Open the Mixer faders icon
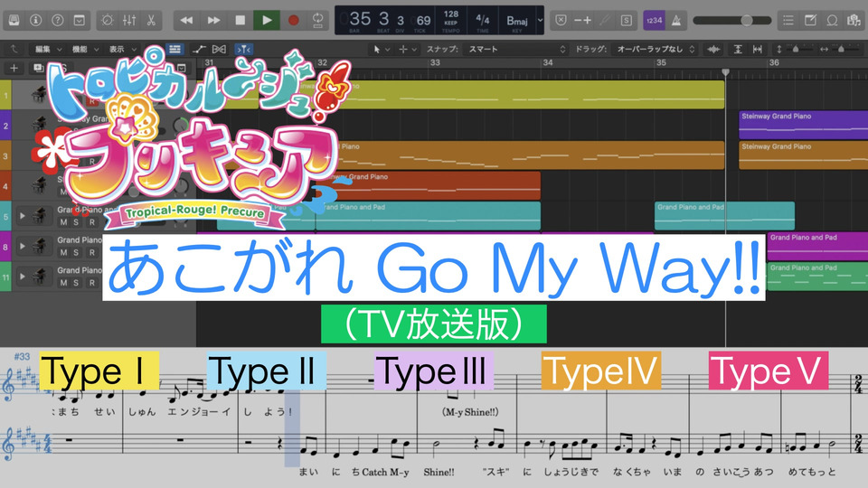 click(x=129, y=21)
